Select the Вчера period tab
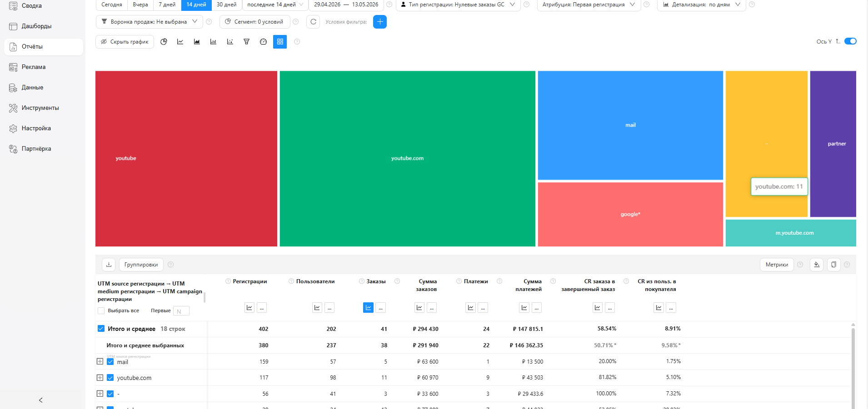This screenshot has height=409, width=868. tap(140, 5)
